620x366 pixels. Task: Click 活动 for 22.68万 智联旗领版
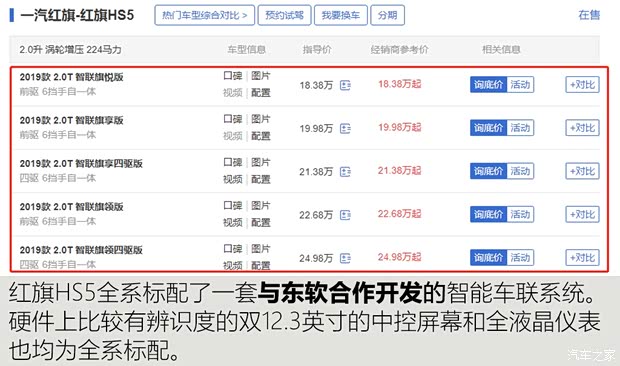click(x=520, y=214)
